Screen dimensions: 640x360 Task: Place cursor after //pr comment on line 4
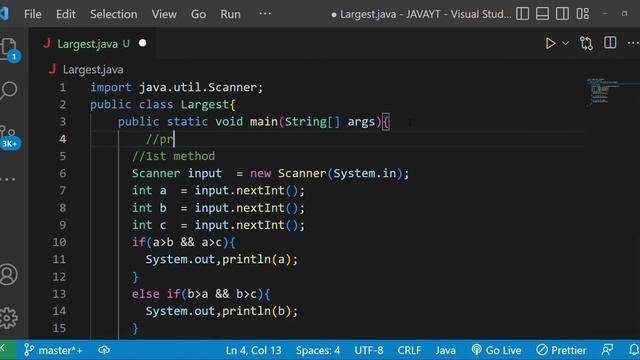point(174,139)
